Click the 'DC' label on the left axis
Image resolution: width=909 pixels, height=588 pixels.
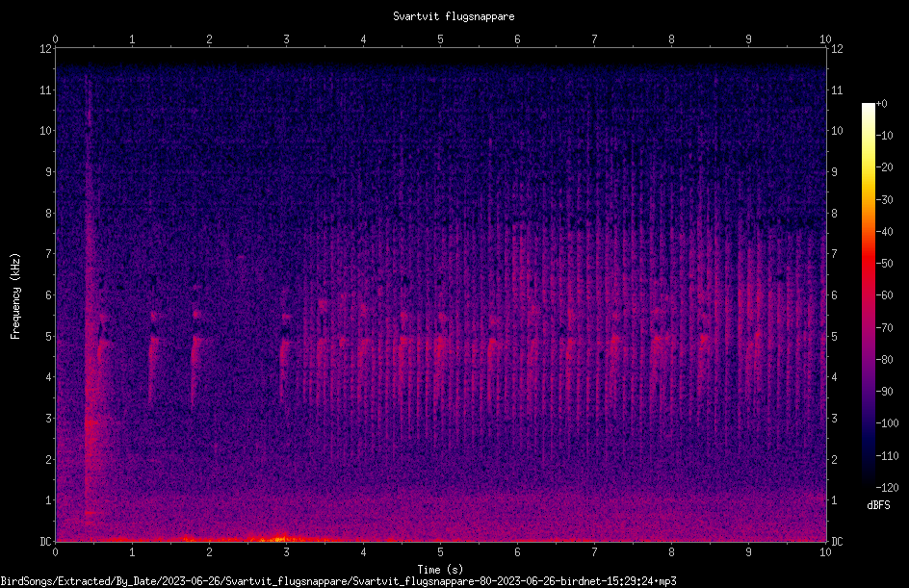[45, 542]
